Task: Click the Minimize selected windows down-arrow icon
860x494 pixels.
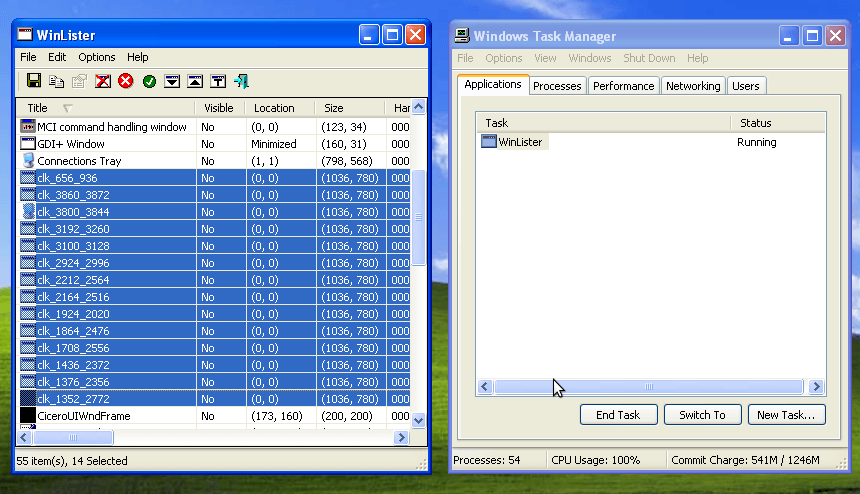Action: pyautogui.click(x=172, y=81)
